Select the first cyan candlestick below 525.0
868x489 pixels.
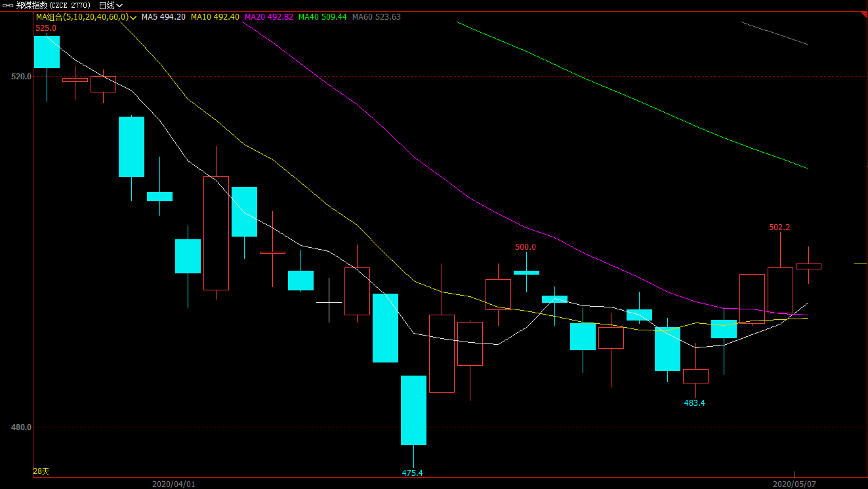click(47, 52)
